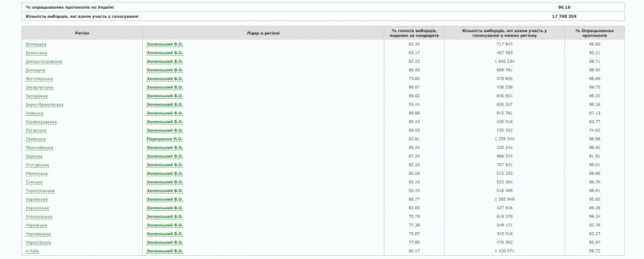Click Зеленський В.О. in the Сумська row
The image size is (644, 259).
(x=165, y=182)
